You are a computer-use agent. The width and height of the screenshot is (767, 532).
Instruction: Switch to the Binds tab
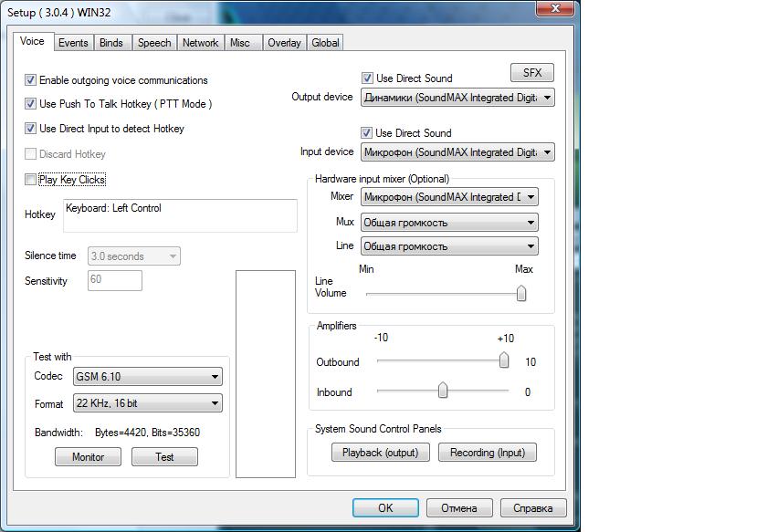[111, 43]
